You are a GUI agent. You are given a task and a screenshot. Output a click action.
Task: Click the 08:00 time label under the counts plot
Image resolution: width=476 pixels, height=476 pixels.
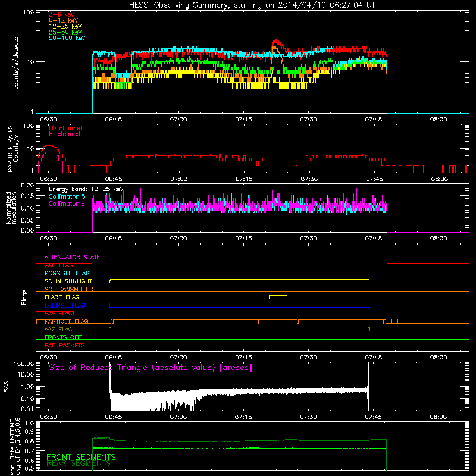pos(439,120)
